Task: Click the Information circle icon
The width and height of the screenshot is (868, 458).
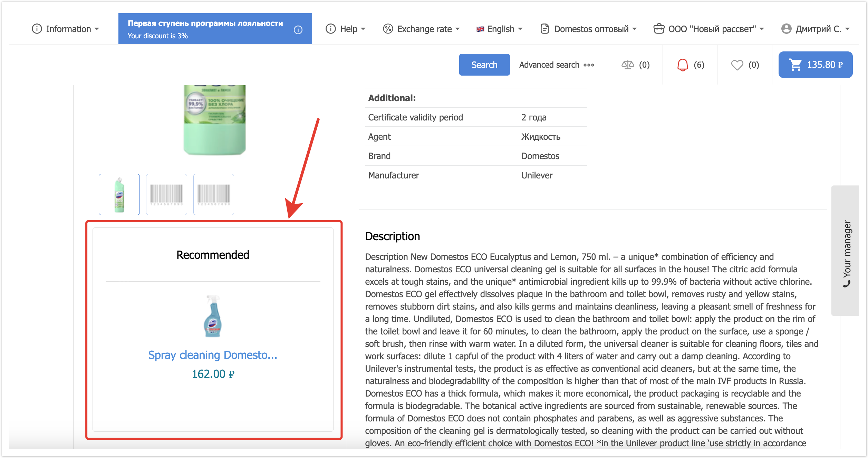Action: pos(37,29)
